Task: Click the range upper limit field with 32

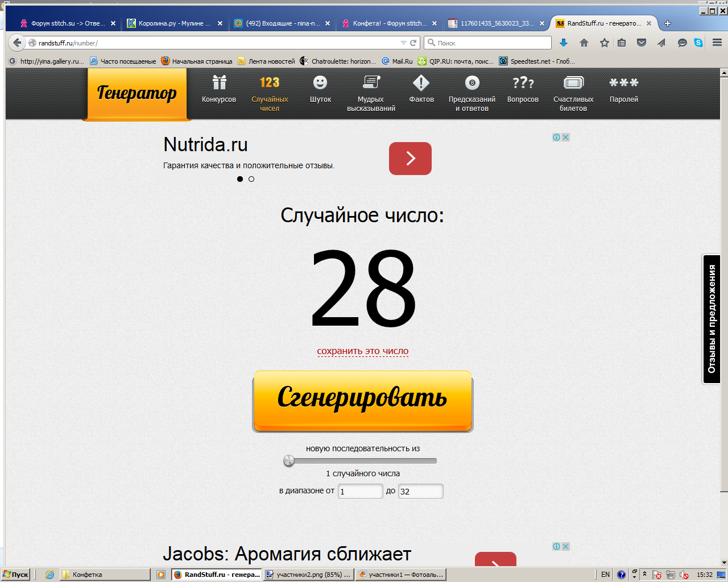Action: tap(420, 492)
